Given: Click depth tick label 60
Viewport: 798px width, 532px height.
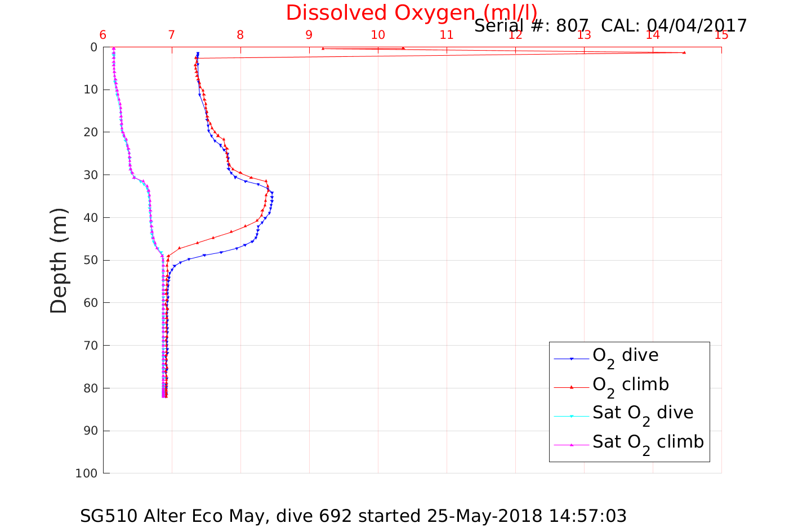Looking at the screenshot, I should pos(90,303).
